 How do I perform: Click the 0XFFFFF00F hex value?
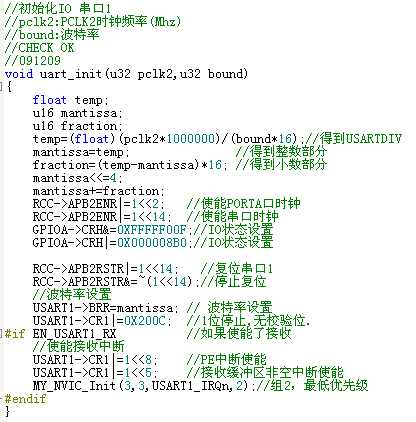coord(152,230)
